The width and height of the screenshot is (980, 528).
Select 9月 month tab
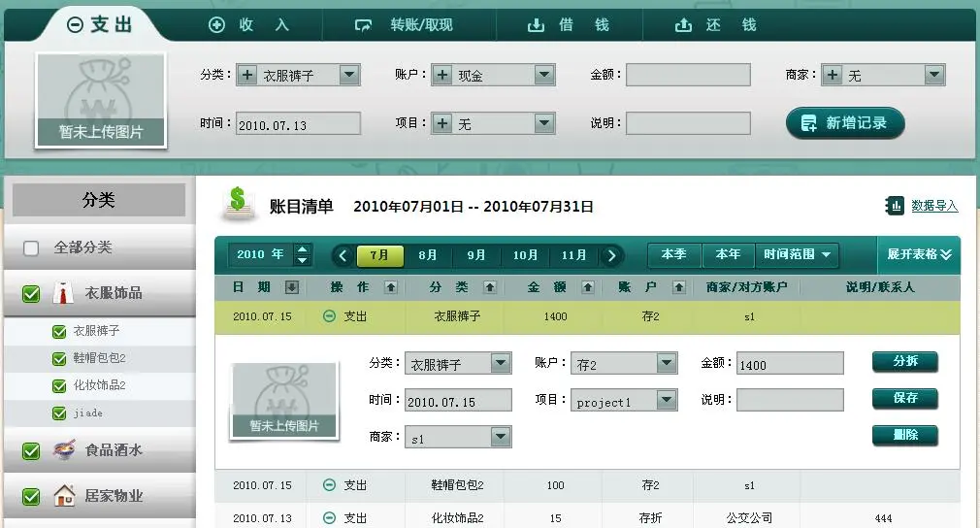pos(476,255)
